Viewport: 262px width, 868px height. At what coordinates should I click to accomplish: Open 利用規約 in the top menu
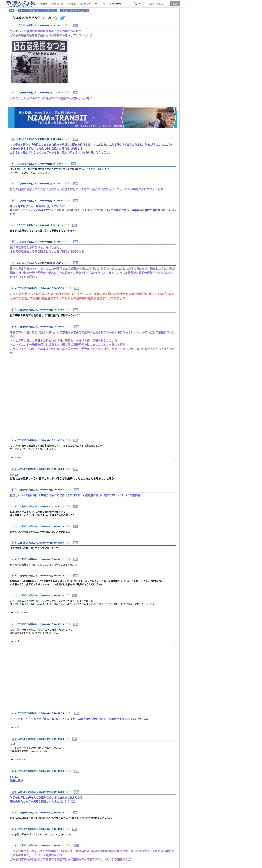tap(43, 4)
